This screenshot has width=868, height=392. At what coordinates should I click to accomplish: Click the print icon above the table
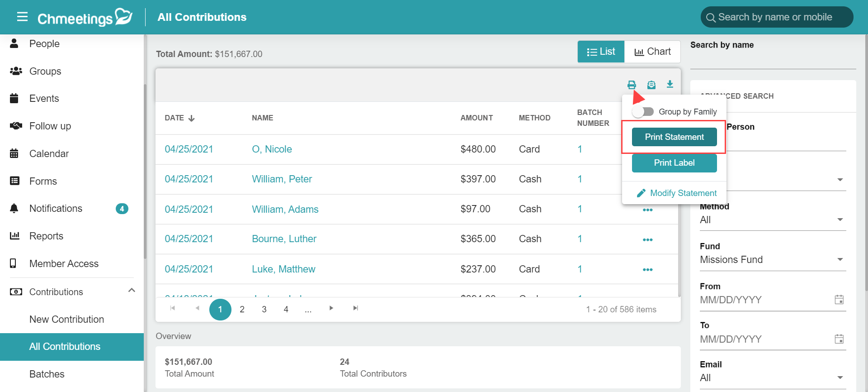[x=632, y=85]
